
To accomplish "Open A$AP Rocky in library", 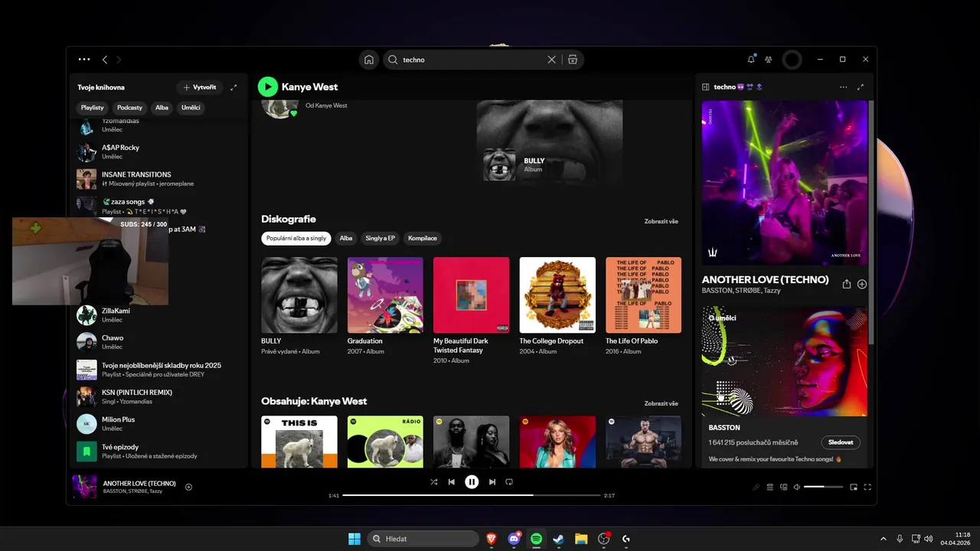I will [x=159, y=152].
